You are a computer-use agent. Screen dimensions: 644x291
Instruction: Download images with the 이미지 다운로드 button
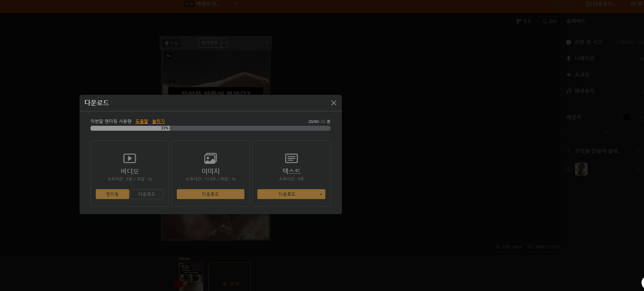coord(211,194)
